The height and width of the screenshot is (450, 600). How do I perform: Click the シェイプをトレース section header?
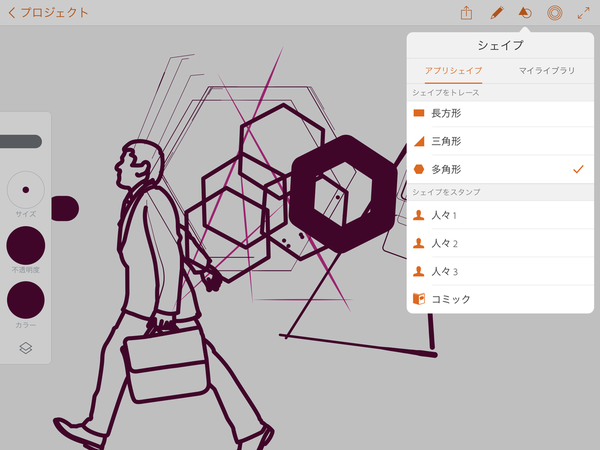500,93
